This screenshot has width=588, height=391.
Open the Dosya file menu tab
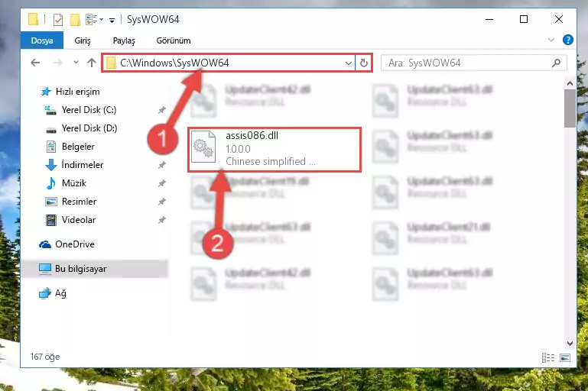pyautogui.click(x=42, y=40)
